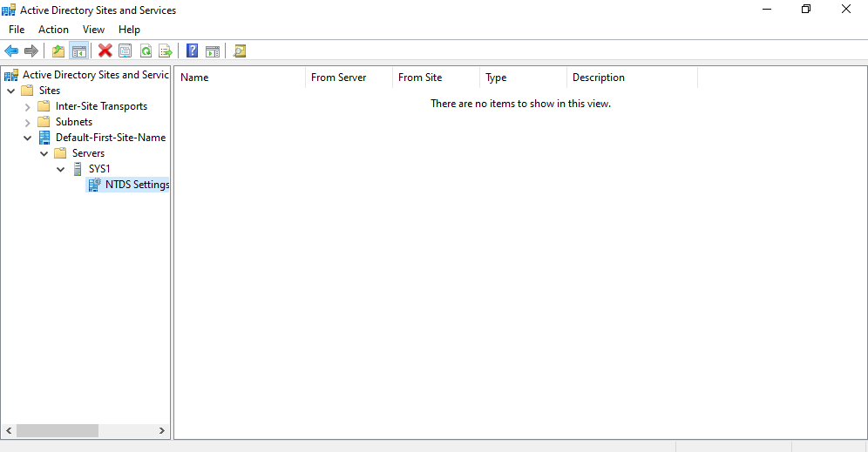The height and width of the screenshot is (452, 868).
Task: Collapse the Servers node
Action: click(44, 153)
